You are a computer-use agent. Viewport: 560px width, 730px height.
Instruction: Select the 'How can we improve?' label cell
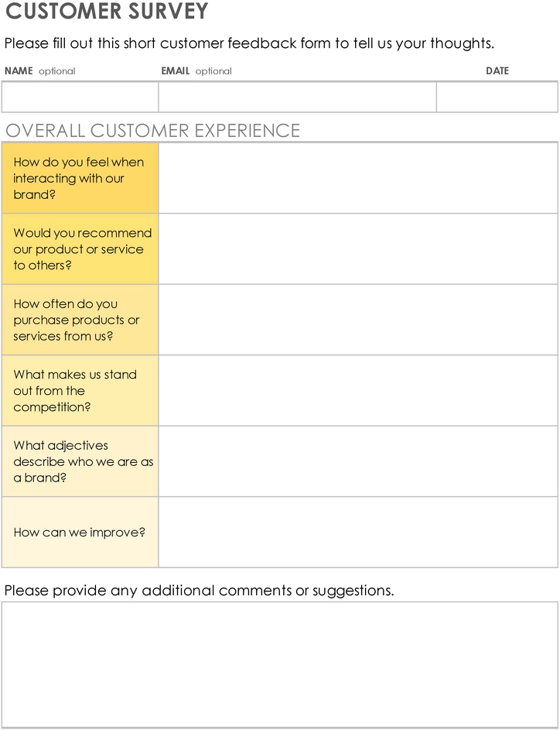(80, 532)
